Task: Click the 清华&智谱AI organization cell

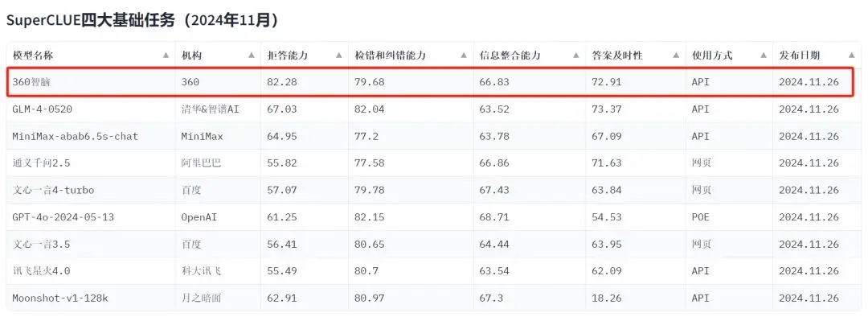Action: pos(218,109)
